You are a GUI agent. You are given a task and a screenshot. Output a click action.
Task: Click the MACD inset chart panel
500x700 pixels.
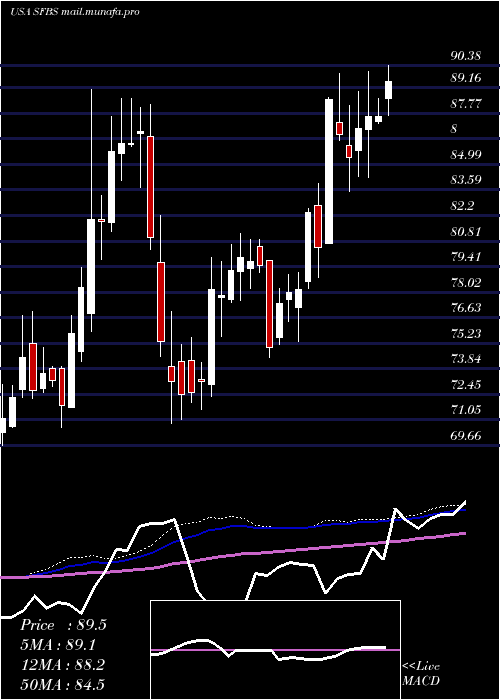click(275, 650)
